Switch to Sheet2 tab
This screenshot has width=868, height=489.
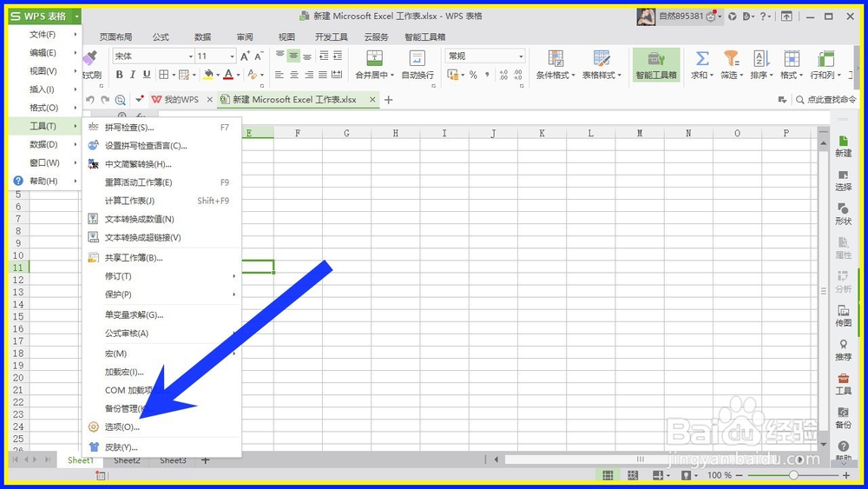click(x=127, y=460)
